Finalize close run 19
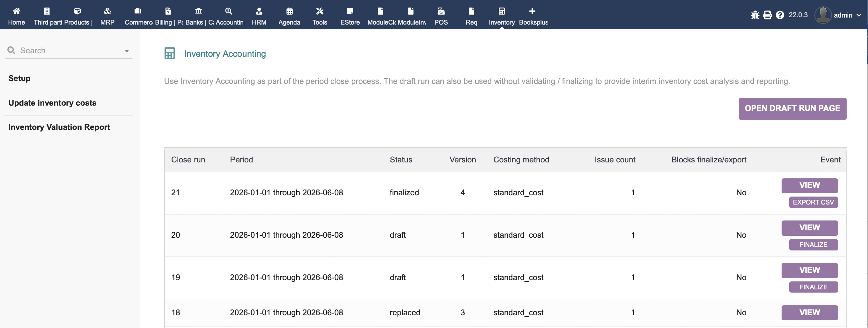Screen dimensions: 868x328 813,287
